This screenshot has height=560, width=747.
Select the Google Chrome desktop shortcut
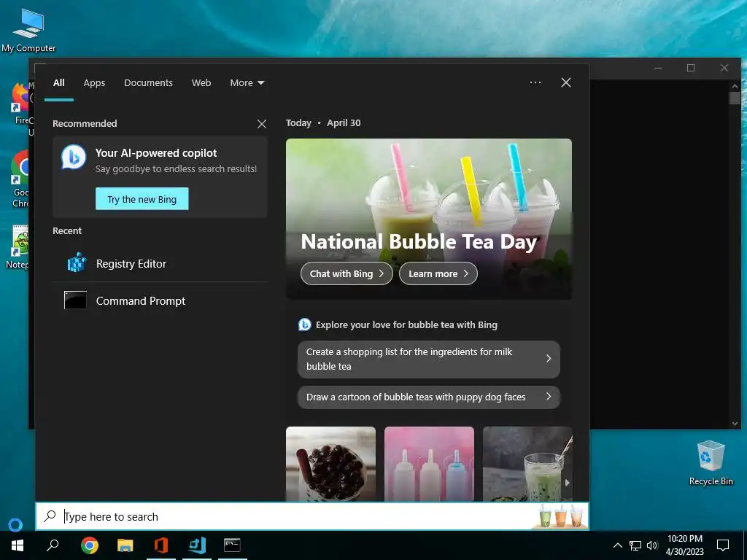tap(19, 179)
